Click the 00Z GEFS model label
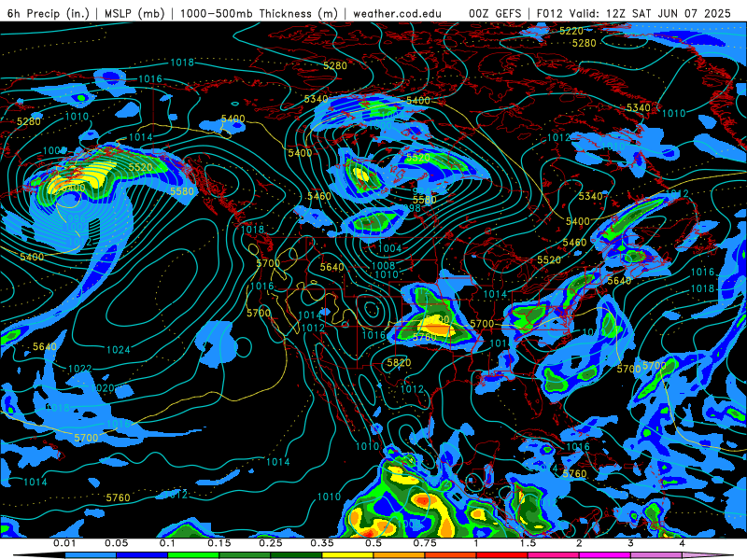The image size is (747, 560). tap(495, 13)
